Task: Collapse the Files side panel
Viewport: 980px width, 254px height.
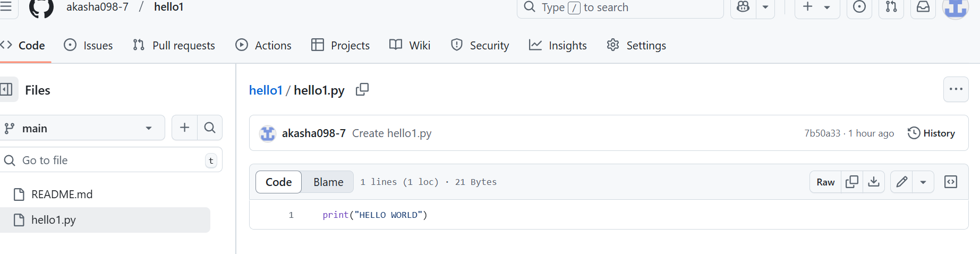Action: (x=7, y=89)
